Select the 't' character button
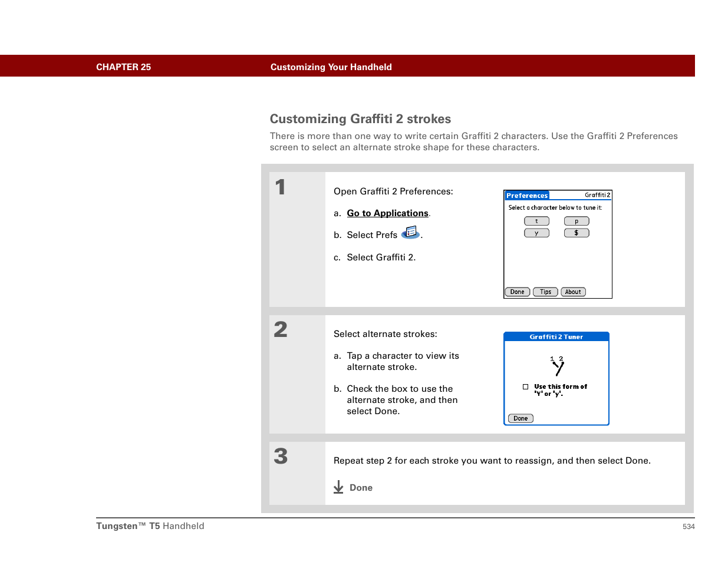728x562 pixels. [x=536, y=222]
